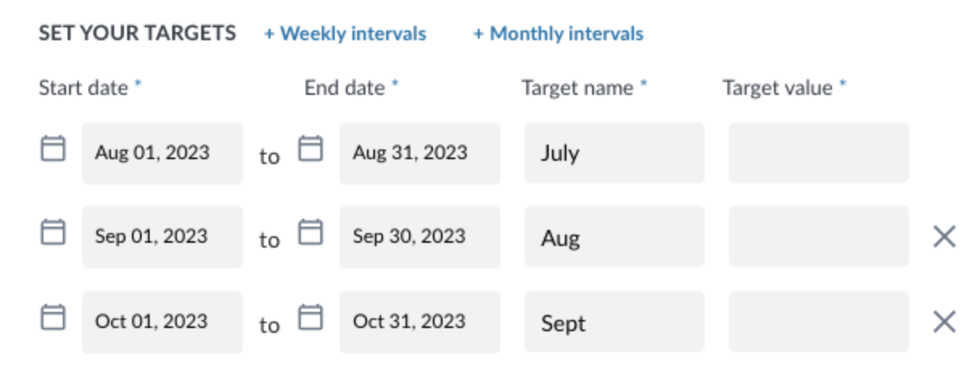Add weekly intervals link
Viewport: 980px width, 373px height.
(345, 34)
